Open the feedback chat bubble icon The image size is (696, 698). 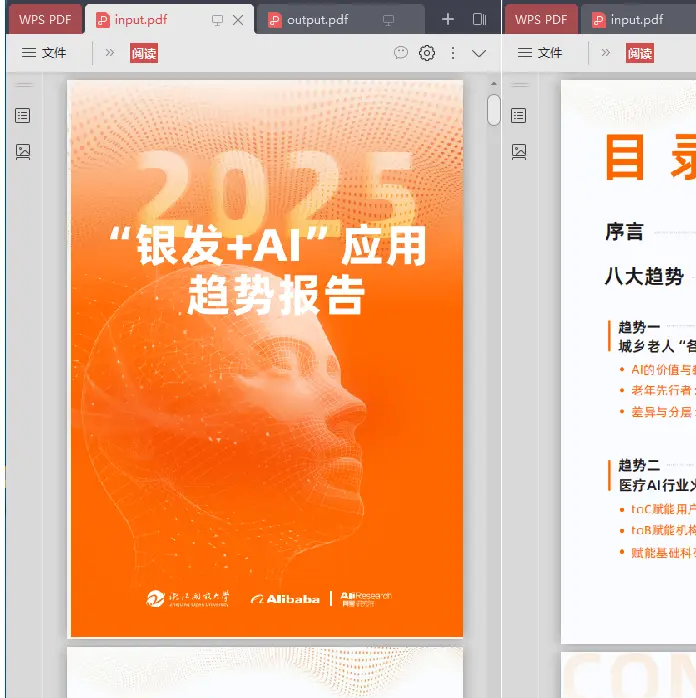click(401, 53)
